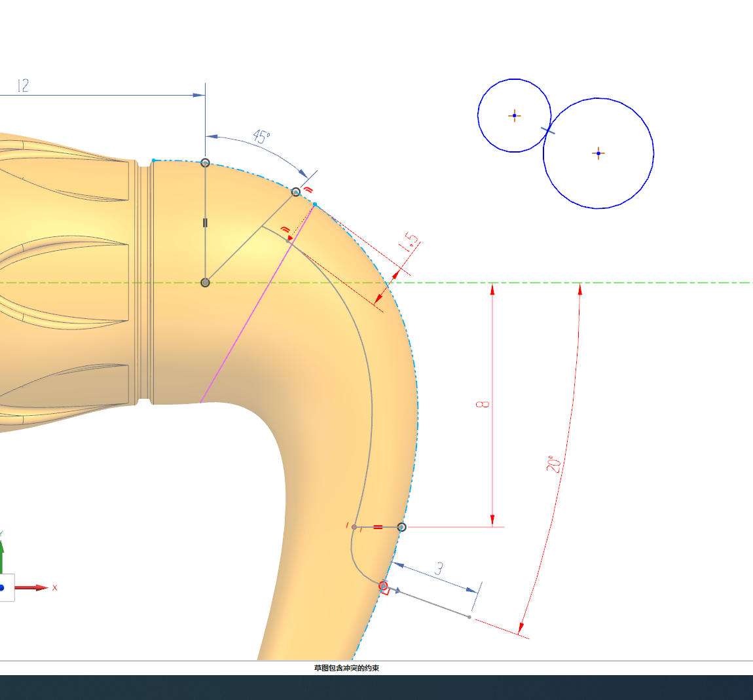Select the vertical constraint symbol on gray line
This screenshot has width=753, height=700.
pyautogui.click(x=206, y=223)
